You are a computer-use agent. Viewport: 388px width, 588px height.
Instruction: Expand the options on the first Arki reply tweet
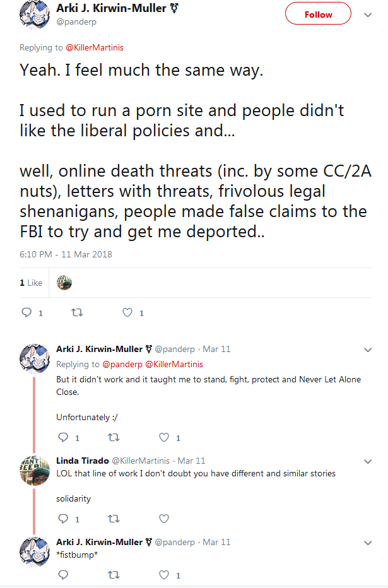click(x=368, y=350)
